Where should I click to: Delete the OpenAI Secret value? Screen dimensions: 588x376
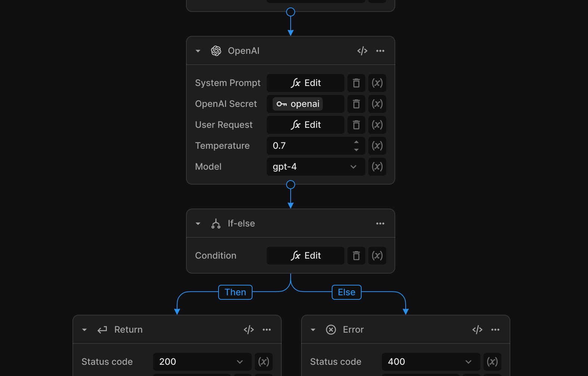pyautogui.click(x=356, y=104)
